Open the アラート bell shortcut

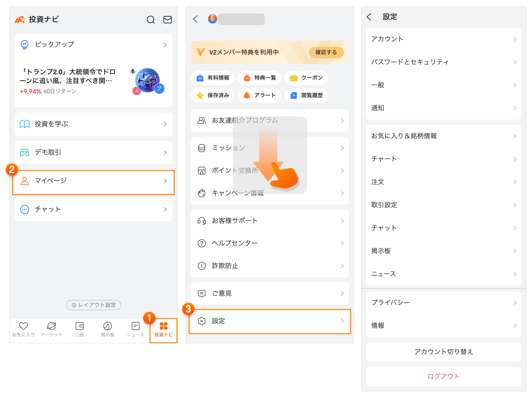click(259, 95)
